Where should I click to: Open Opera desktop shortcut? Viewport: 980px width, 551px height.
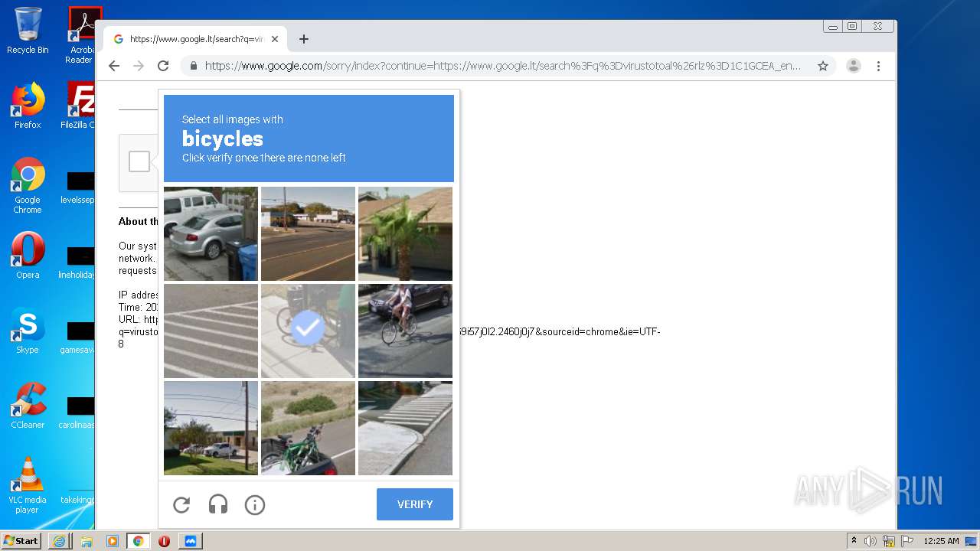[28, 255]
